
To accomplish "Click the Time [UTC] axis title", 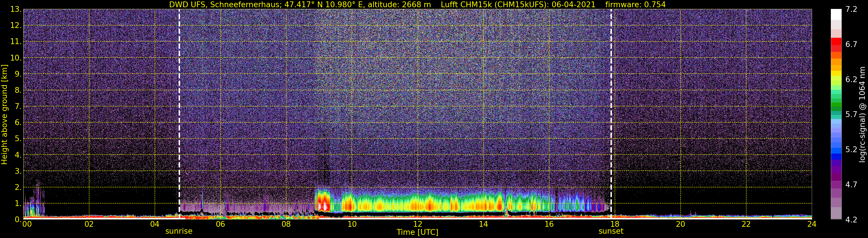I will point(417,232).
